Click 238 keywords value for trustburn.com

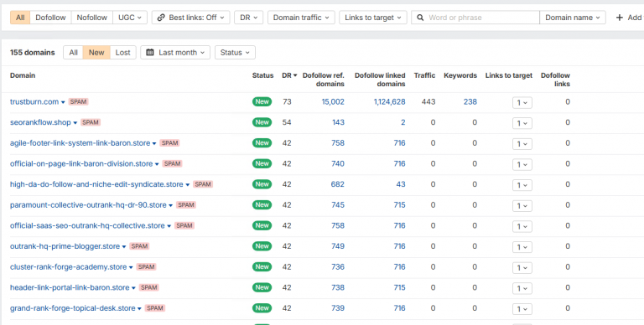(x=470, y=101)
